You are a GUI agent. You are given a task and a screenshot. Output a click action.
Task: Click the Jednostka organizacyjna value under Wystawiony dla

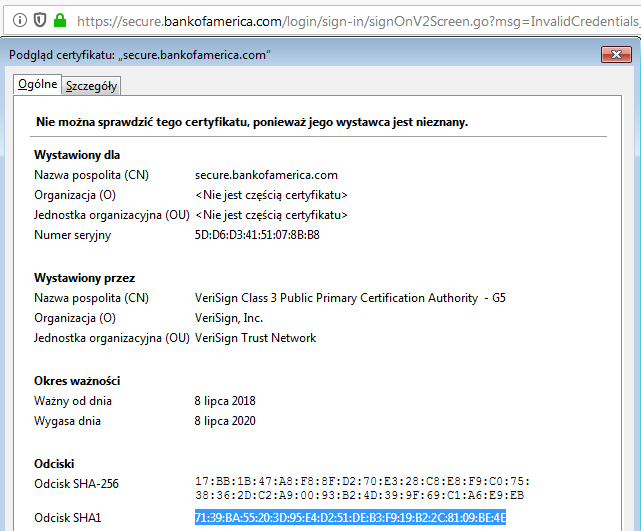tap(271, 215)
